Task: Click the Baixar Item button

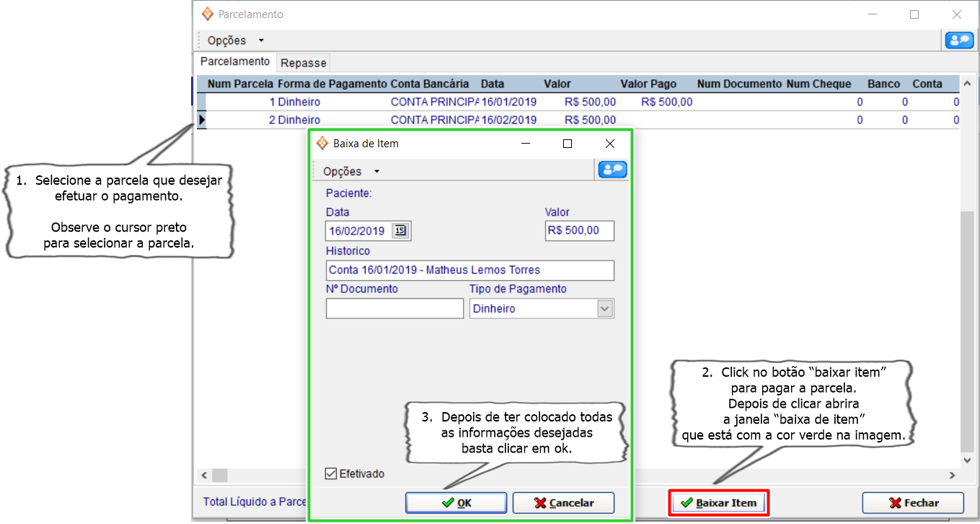Action: [x=719, y=503]
